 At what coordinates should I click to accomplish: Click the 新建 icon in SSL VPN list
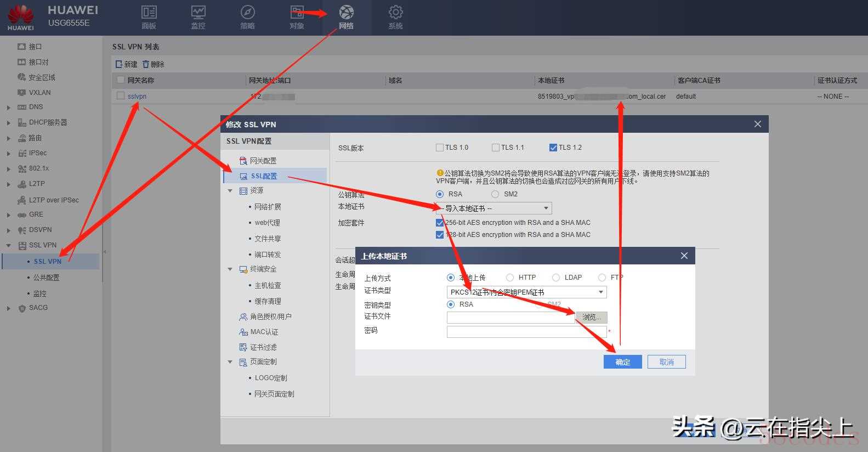click(119, 64)
